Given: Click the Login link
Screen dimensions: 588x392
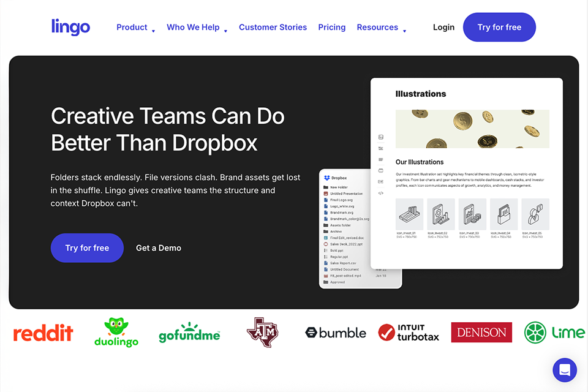Looking at the screenshot, I should tap(443, 28).
